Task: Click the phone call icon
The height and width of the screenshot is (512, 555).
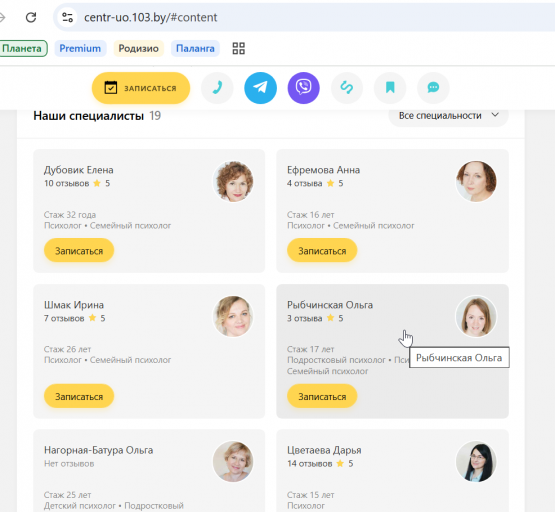Action: (x=217, y=88)
